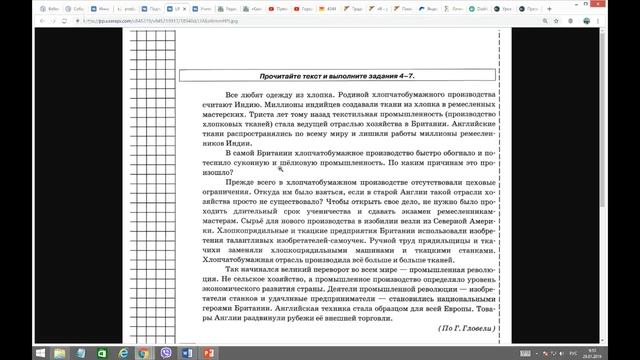Open the Chrome profile avatar
Image resolution: width=640 pixels, height=360 pixels.
coord(587,21)
